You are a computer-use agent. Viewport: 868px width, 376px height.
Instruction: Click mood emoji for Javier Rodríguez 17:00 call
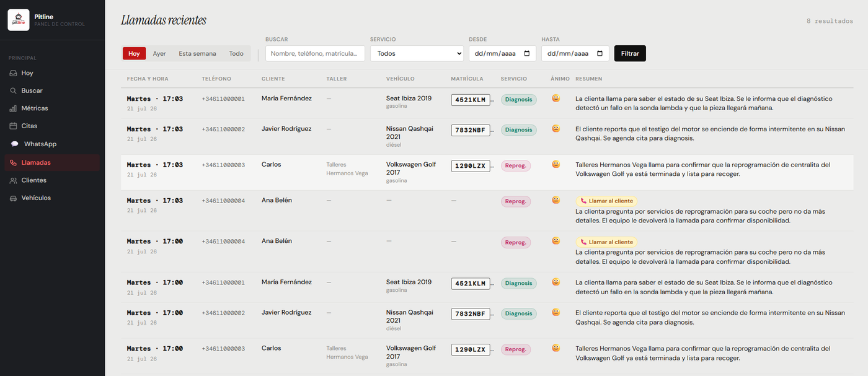coord(556,312)
